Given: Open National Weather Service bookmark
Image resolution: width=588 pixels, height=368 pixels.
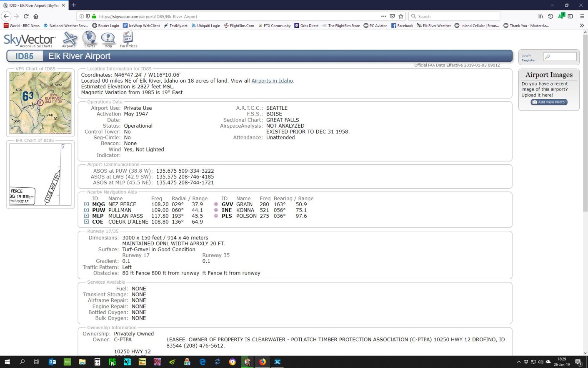Looking at the screenshot, I should (66, 25).
